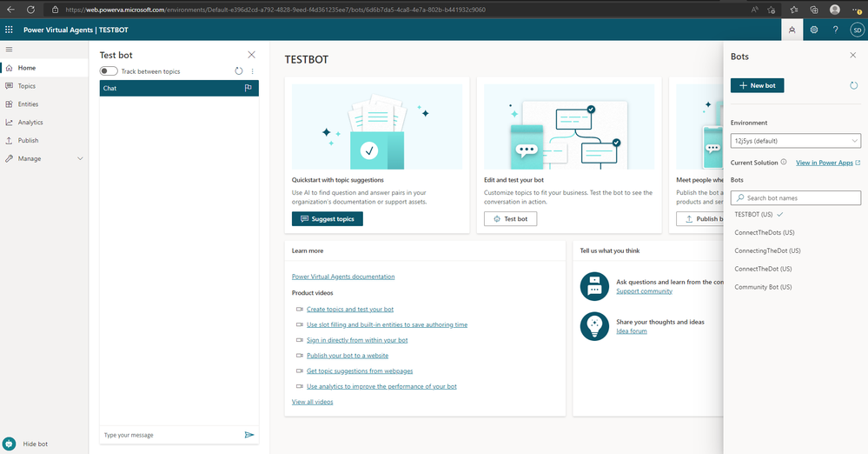
Task: Open Publish in sidebar
Action: point(44,140)
